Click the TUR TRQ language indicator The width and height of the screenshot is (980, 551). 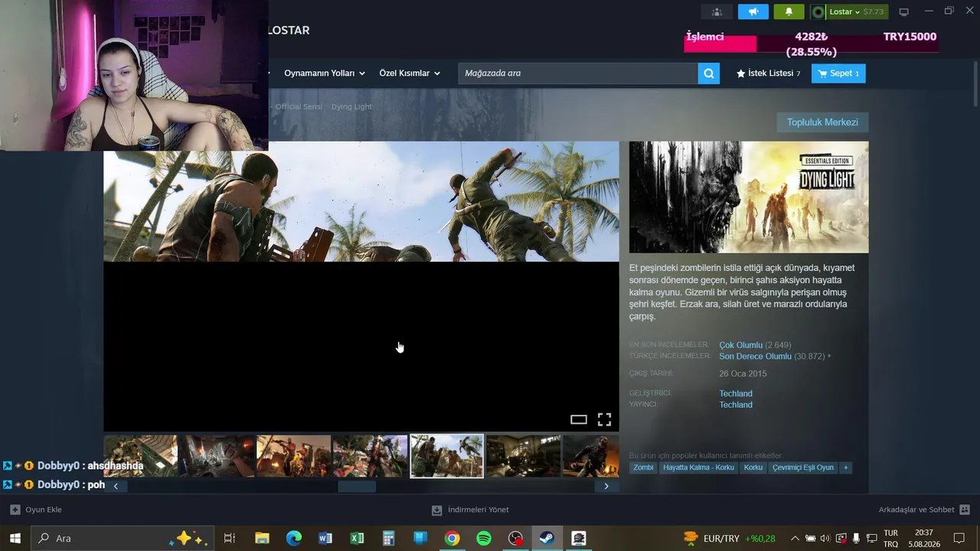click(891, 539)
